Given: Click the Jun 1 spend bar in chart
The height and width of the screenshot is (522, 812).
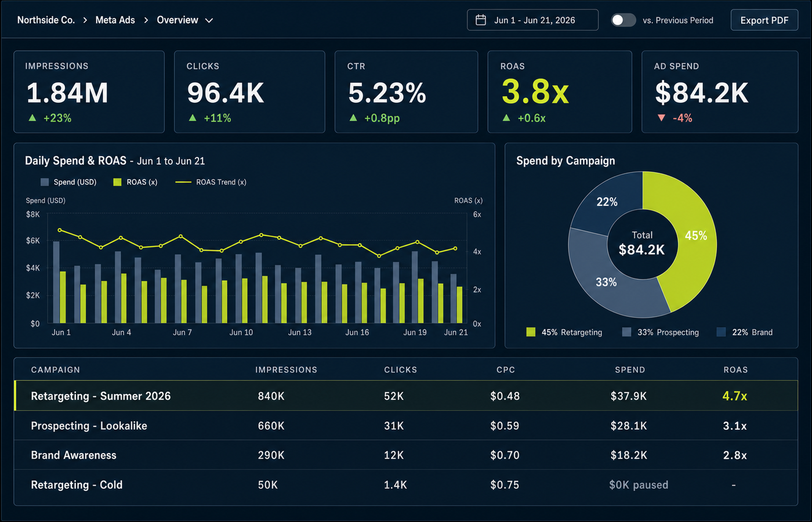Looking at the screenshot, I should click(56, 282).
